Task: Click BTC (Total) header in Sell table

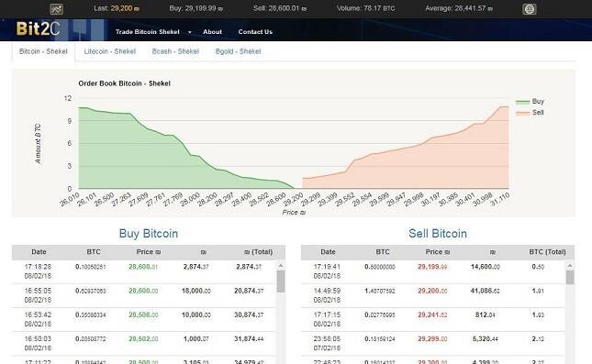Action: (x=547, y=252)
